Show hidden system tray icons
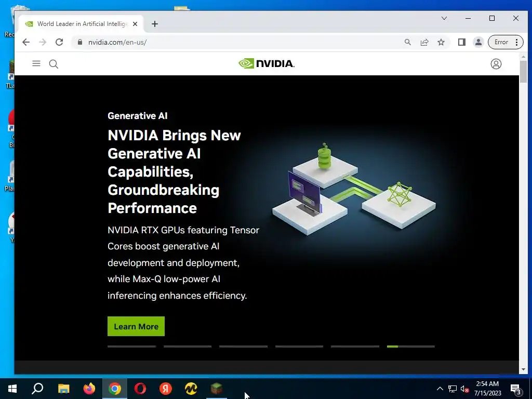This screenshot has width=532, height=399. (x=440, y=389)
